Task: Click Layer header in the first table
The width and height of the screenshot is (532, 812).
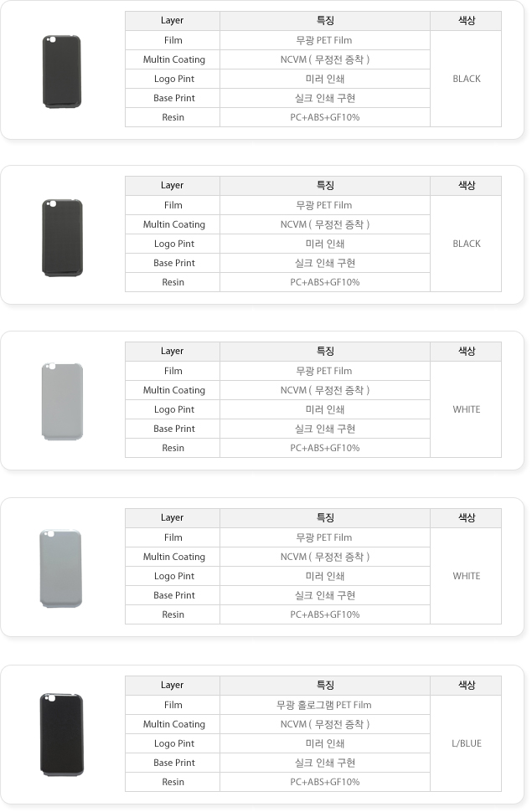Action: click(x=172, y=21)
